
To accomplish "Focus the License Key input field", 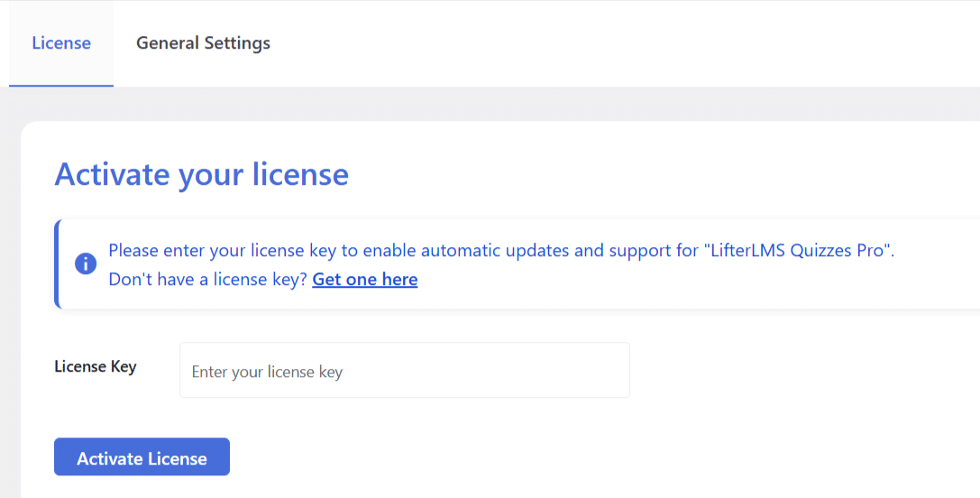I will (405, 370).
